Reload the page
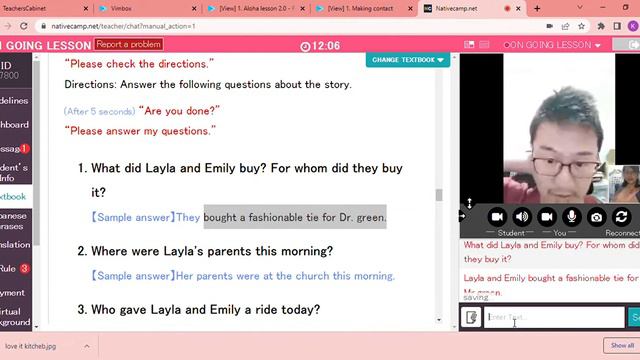 click(24, 26)
